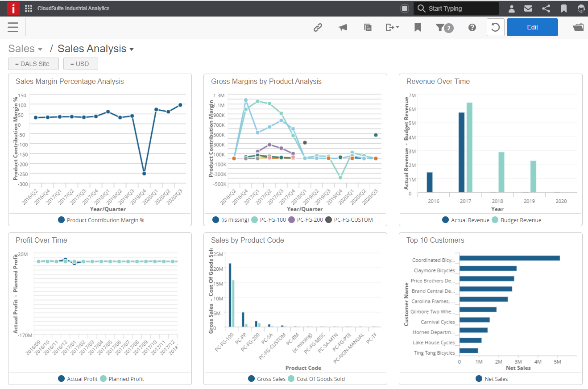Click the globe-style icon at far right of top bar
Image resolution: width=588 pixels, height=389 pixels.
(x=581, y=8)
